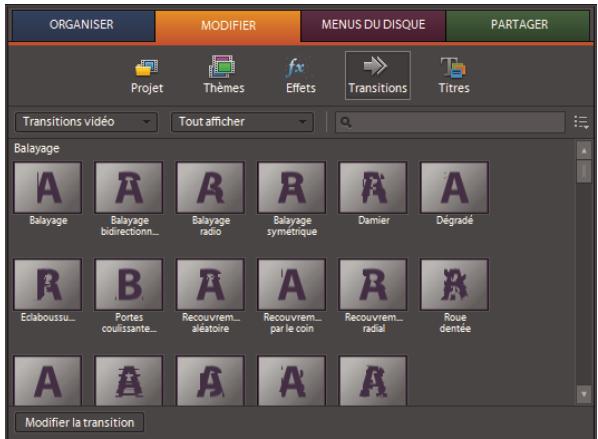Select the Balayage bidirectionnel transition thumbnail
This screenshot has width=598, height=439.
click(129, 187)
